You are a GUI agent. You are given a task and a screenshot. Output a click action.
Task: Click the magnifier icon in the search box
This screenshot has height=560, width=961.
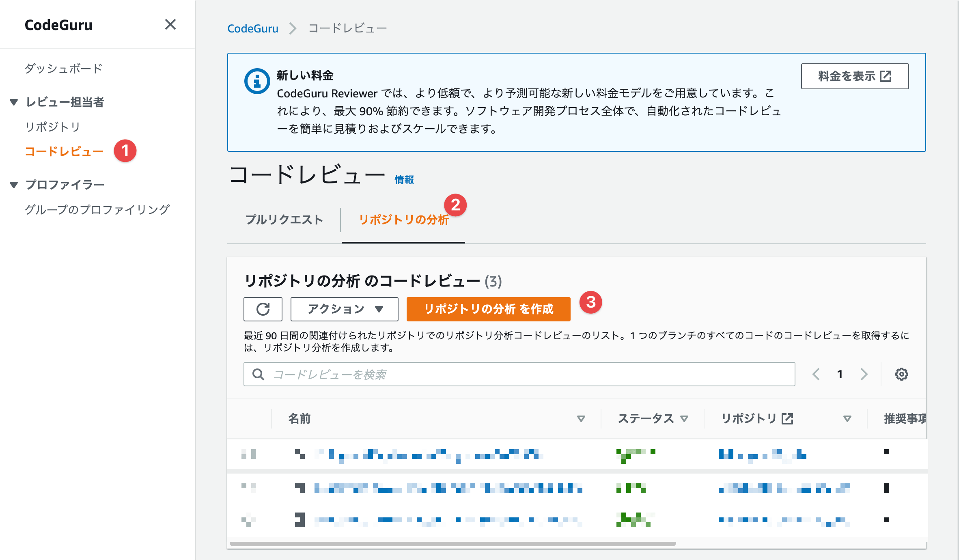tap(258, 374)
